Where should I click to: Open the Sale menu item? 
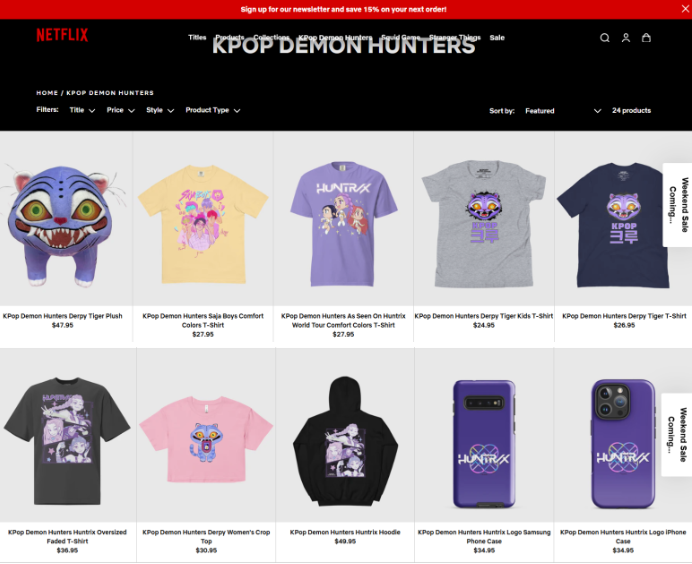(497, 38)
